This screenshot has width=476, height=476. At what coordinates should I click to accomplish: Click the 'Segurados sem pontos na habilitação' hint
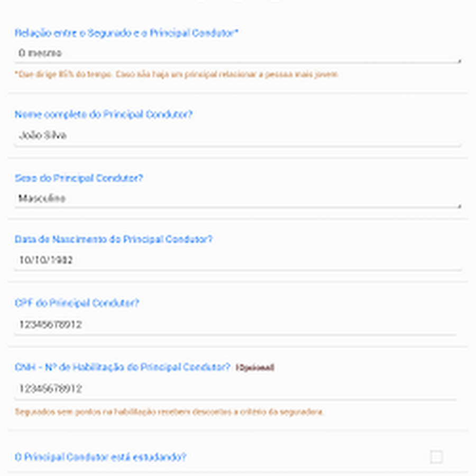click(x=169, y=411)
